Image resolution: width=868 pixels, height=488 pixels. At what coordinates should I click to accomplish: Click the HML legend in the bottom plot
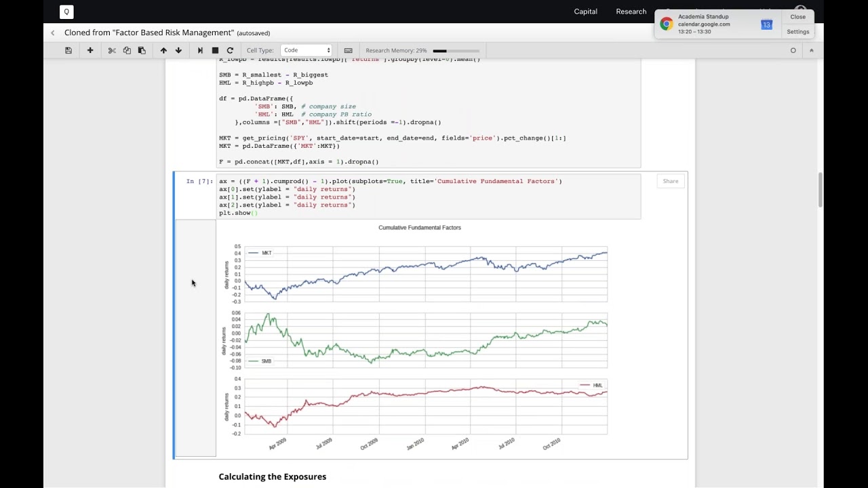591,385
